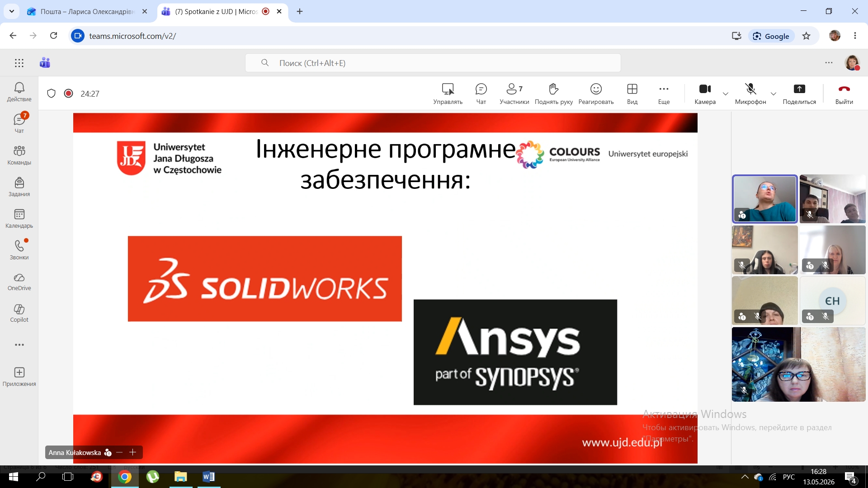Open the Activity feed bell icon
This screenshot has width=868, height=488.
coord(19,92)
